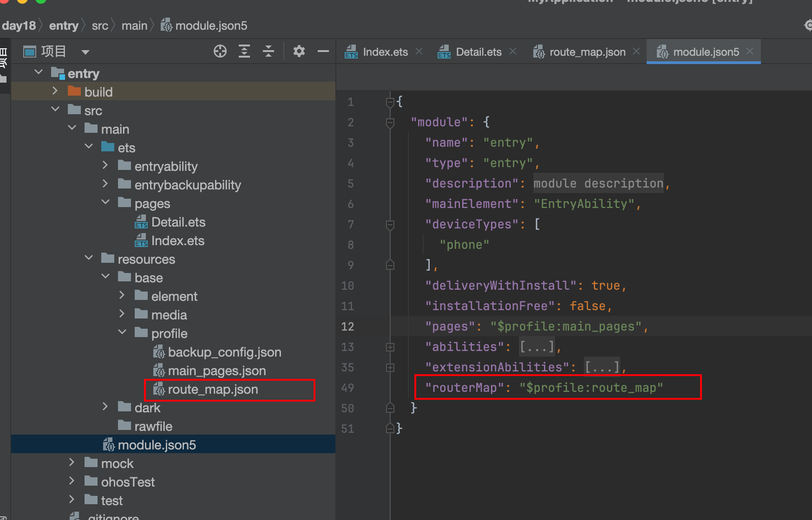Close the Detail.ets tab

coord(513,51)
